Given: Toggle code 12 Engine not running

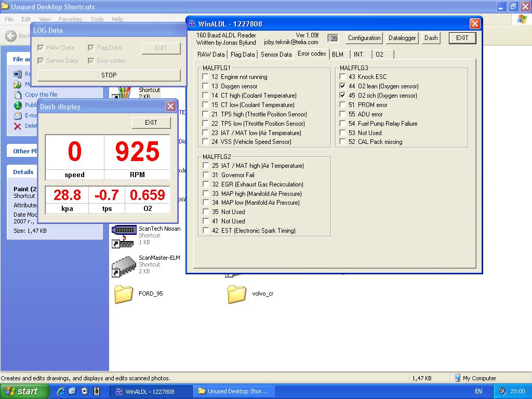Looking at the screenshot, I should tap(205, 77).
